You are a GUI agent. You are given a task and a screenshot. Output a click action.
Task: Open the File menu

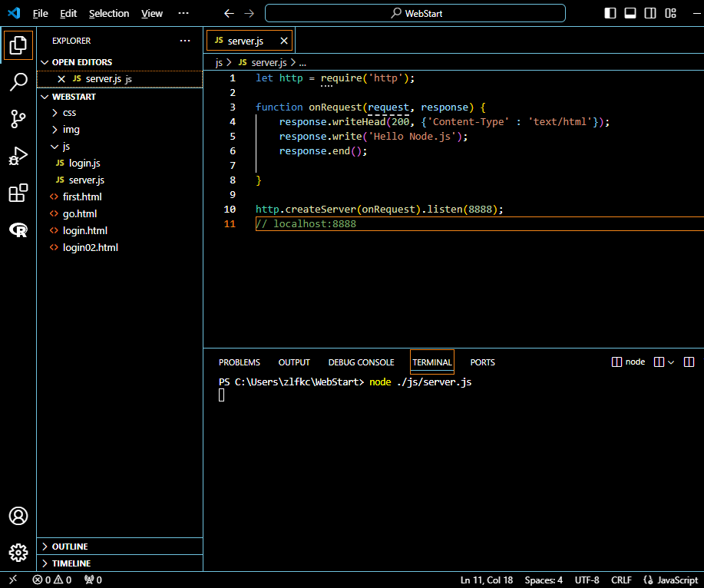[x=41, y=14]
